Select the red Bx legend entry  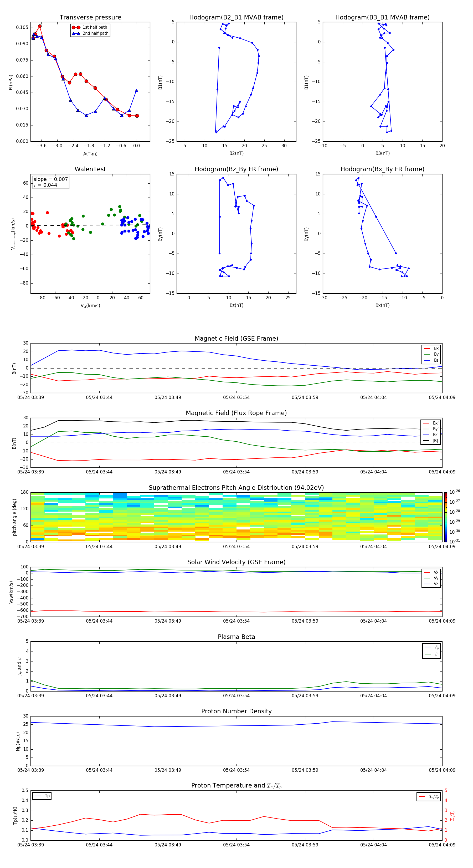tap(431, 349)
